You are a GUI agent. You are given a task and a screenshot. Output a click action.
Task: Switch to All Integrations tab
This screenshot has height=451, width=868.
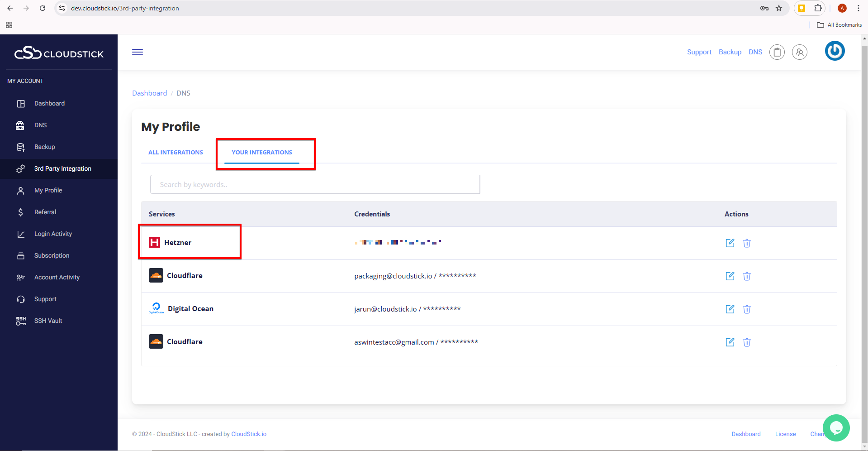[x=175, y=153]
